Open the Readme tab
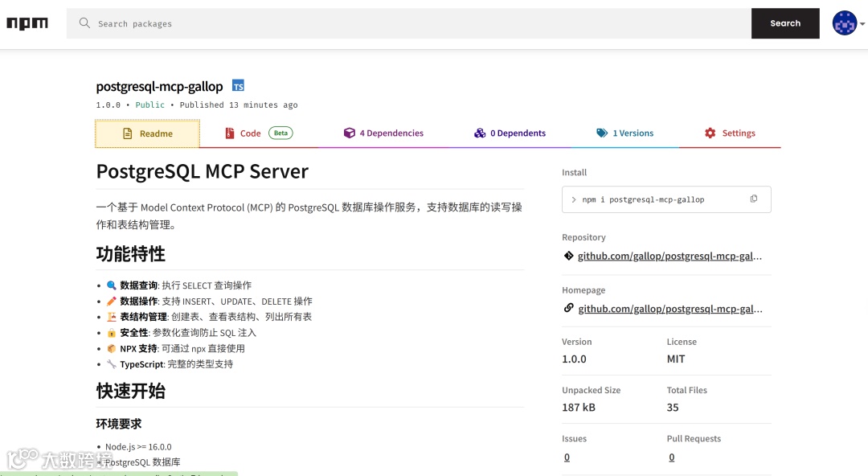Image resolution: width=868 pixels, height=476 pixels. click(x=147, y=133)
